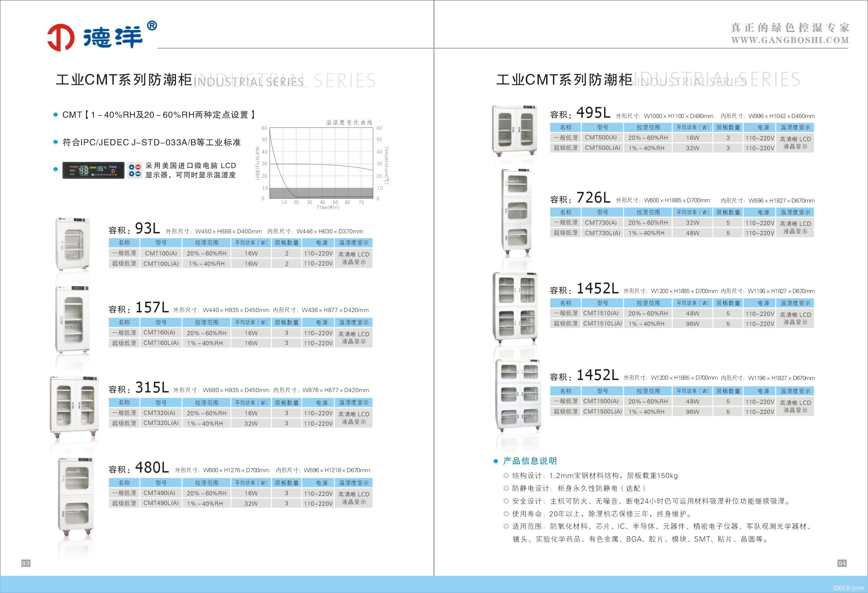Click the 93L cabinet product image
Viewport: 868px width, 593px height.
coord(73,244)
